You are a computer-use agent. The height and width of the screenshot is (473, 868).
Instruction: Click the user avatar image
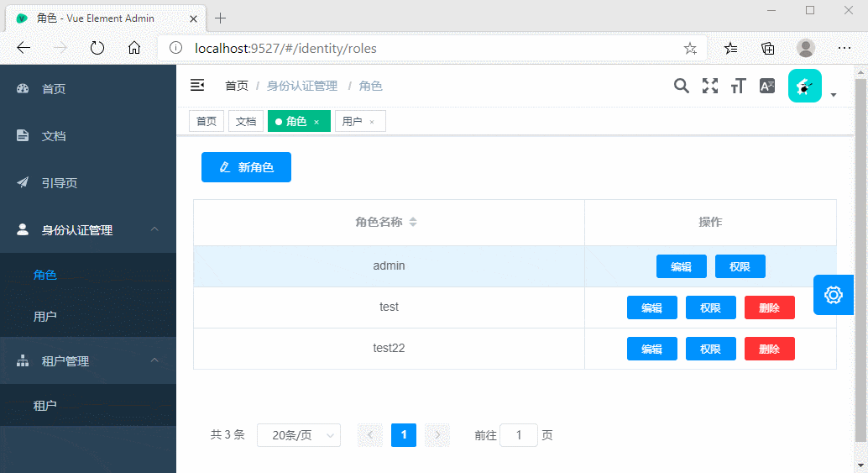point(805,86)
